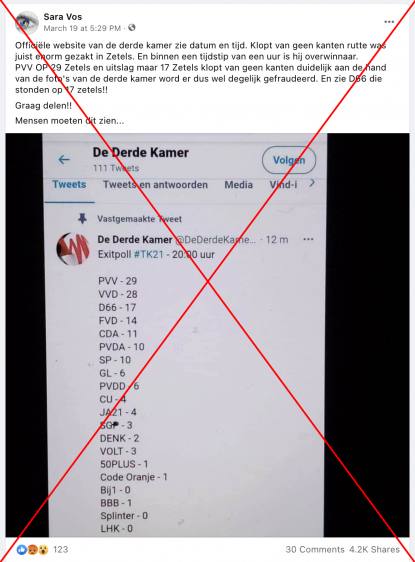Open Sara Vos profile name link
The width and height of the screenshot is (415, 562).
click(x=63, y=17)
